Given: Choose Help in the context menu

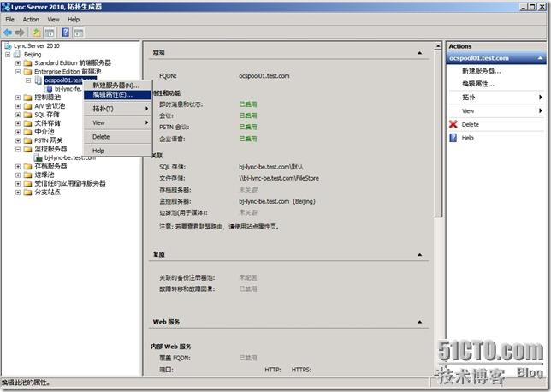Looking at the screenshot, I should tap(118, 151).
